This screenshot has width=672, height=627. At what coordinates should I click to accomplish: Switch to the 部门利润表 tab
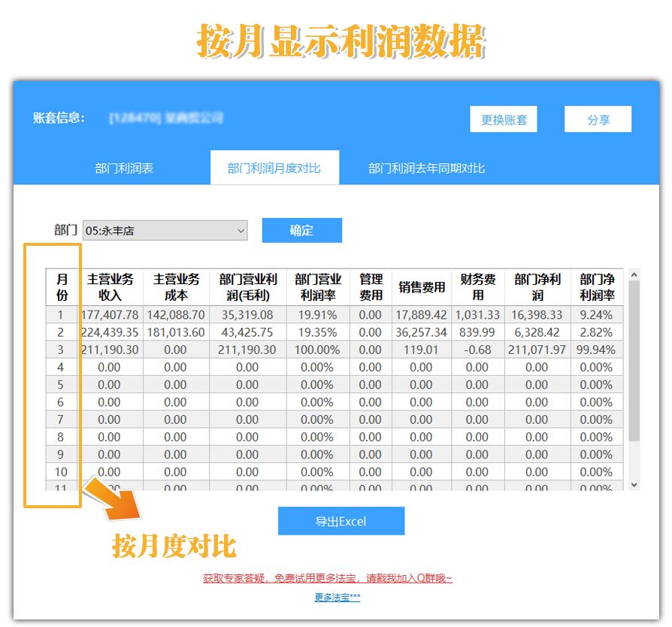[x=126, y=168]
